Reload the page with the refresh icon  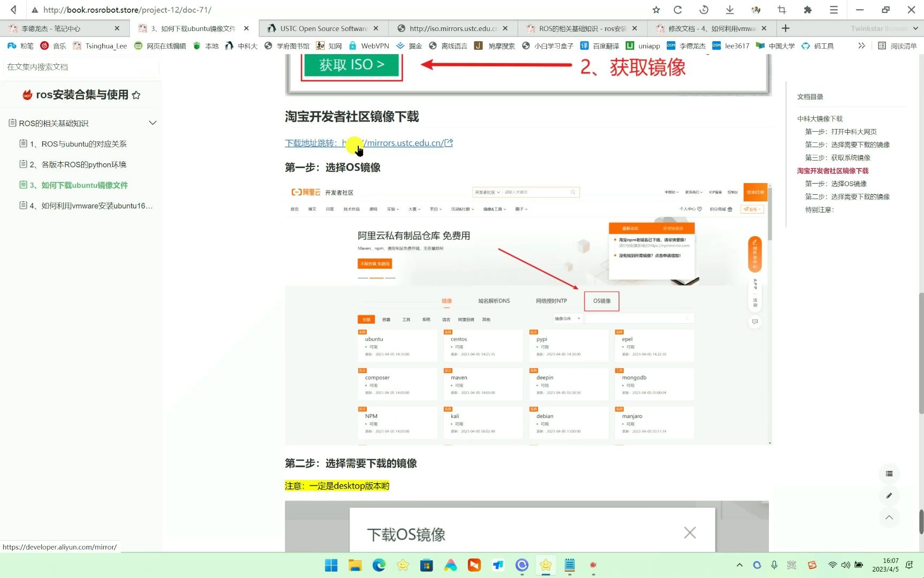pyautogui.click(x=678, y=10)
